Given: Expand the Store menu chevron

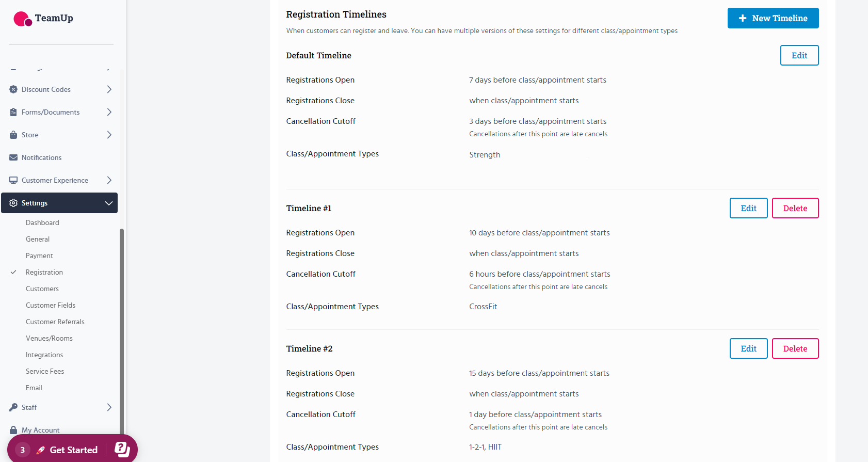Looking at the screenshot, I should [109, 135].
